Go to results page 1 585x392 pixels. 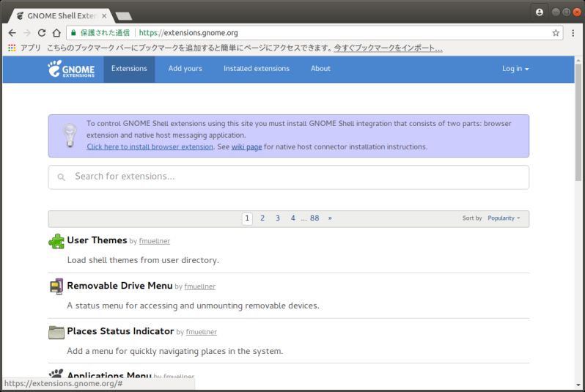(247, 218)
